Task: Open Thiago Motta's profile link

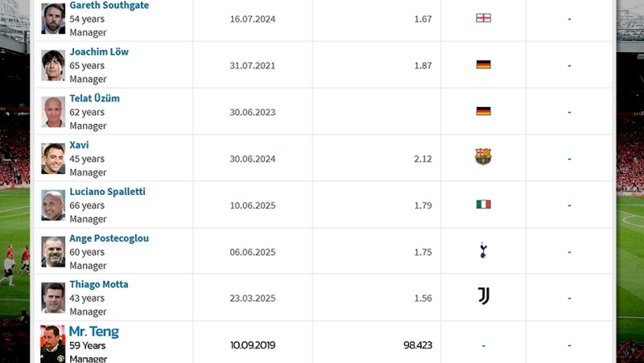Action: pyautogui.click(x=98, y=284)
